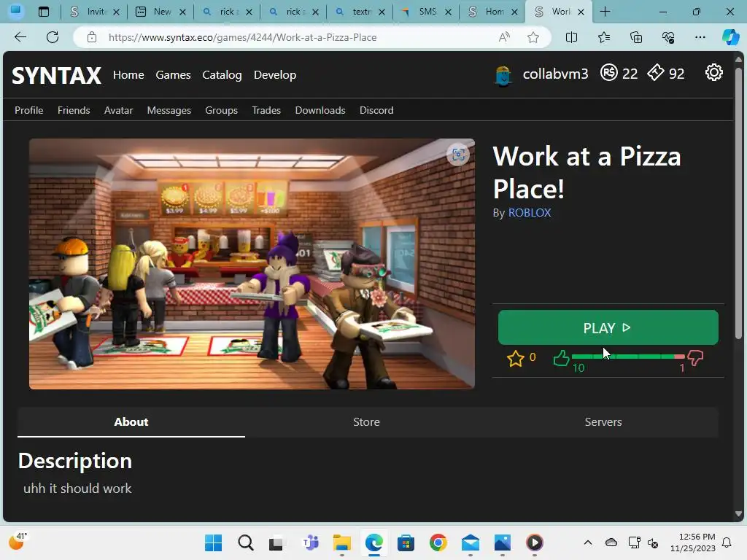This screenshot has height=560, width=747.
Task: Click the like/dislike ratio bar
Action: (x=628, y=357)
